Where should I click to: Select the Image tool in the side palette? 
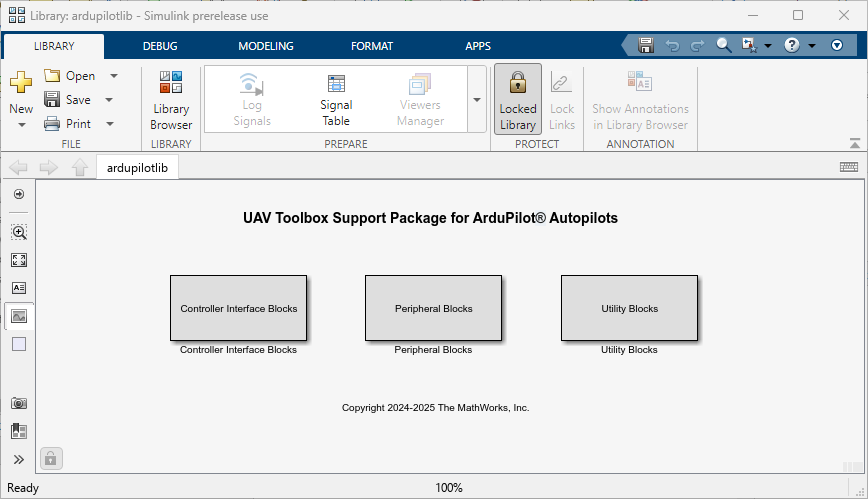click(x=19, y=316)
